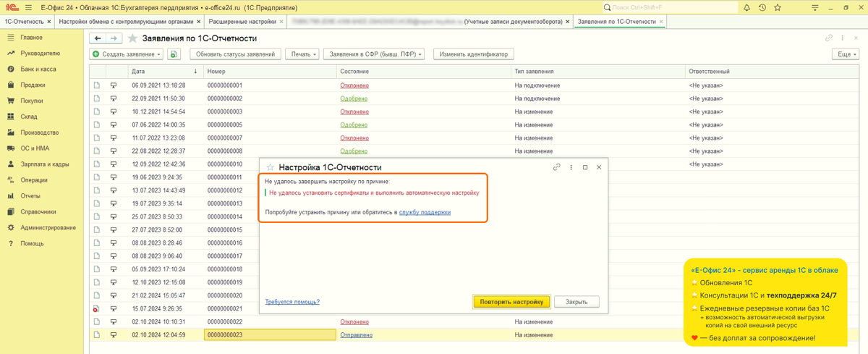Select number cell 00000000023
Screen dimensions: 868x354
271,335
